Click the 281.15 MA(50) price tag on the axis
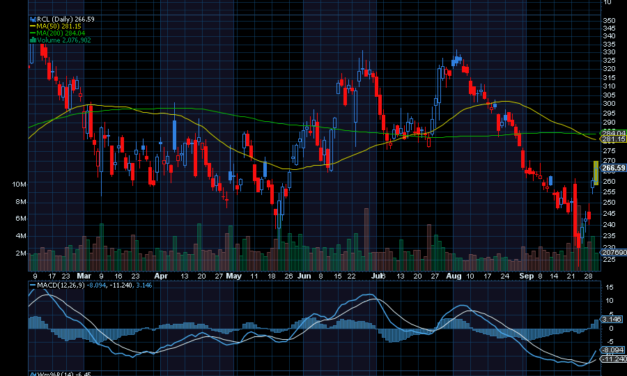The height and width of the screenshot is (376, 627). click(613, 139)
